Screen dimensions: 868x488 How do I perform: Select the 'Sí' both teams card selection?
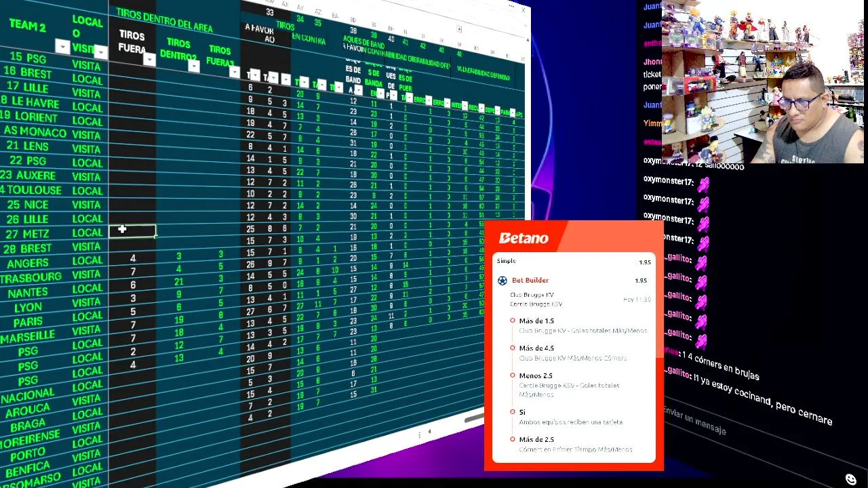coord(522,412)
